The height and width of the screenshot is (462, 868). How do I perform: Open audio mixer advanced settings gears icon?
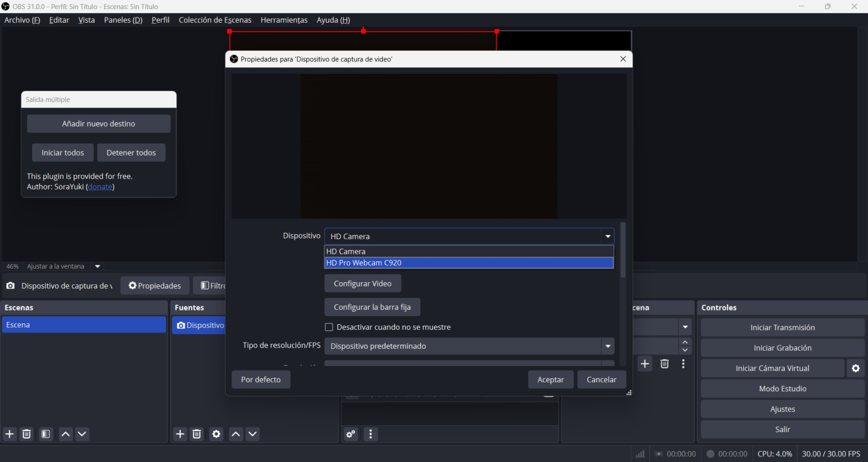pos(351,434)
